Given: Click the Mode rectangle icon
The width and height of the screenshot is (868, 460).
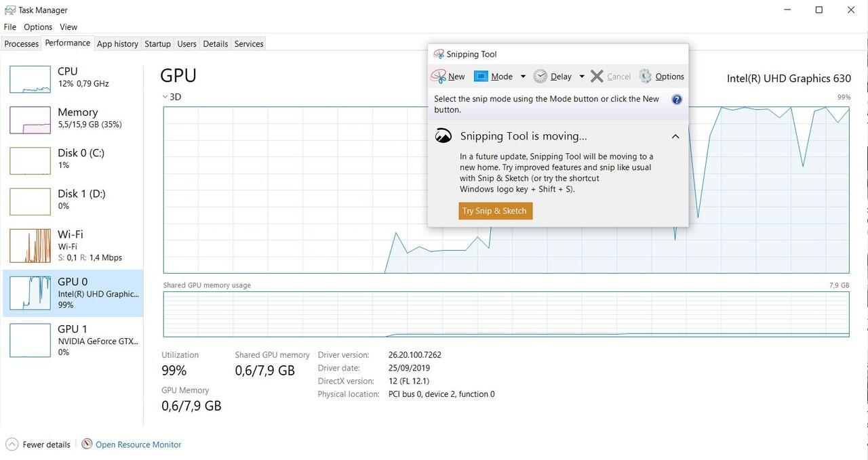Looking at the screenshot, I should tap(481, 77).
